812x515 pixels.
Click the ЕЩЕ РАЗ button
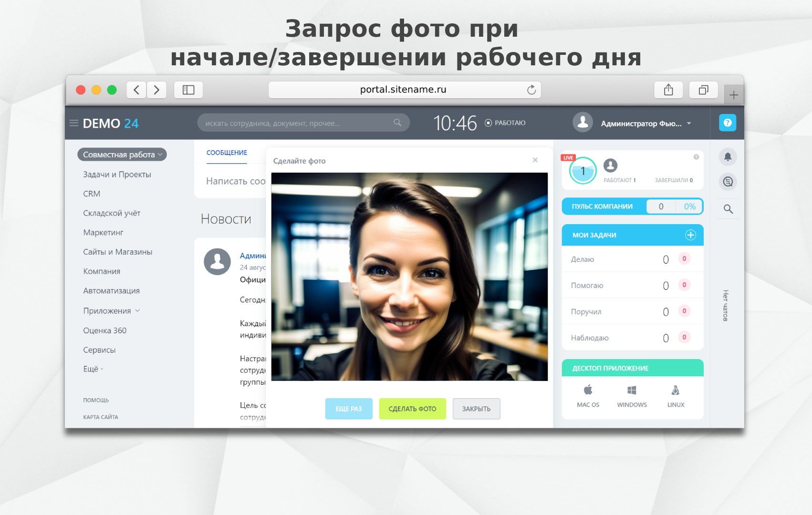(x=349, y=409)
